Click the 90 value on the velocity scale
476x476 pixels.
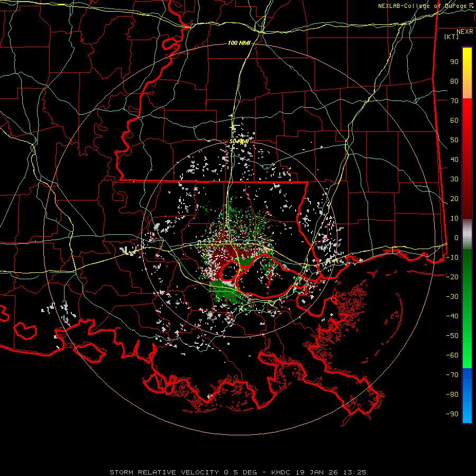454,62
